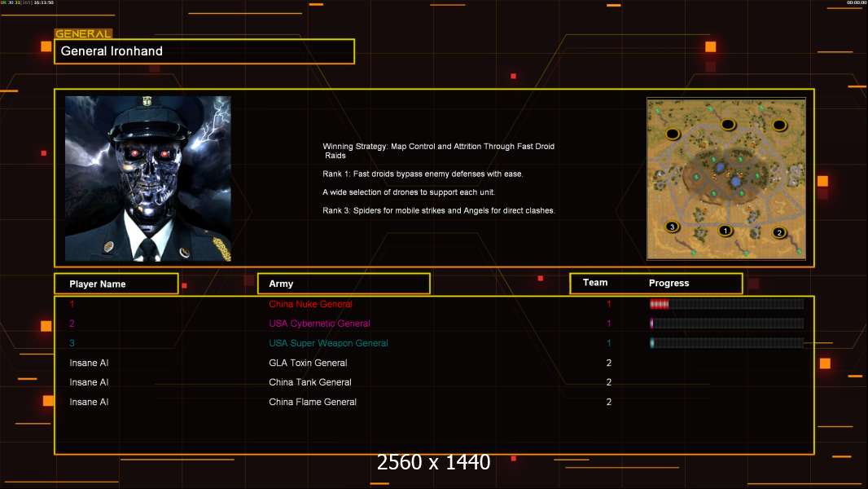Viewport: 868px width, 489px height.
Task: Click the 'wide selection of drones' line
Action: click(x=409, y=192)
